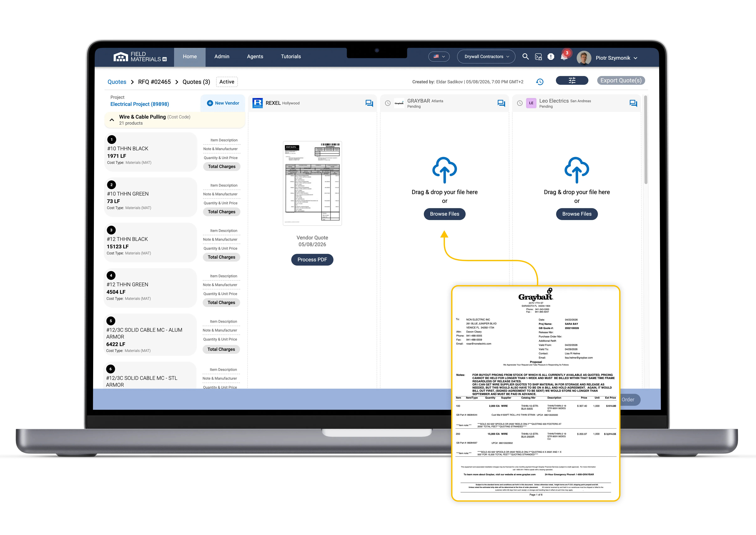Select Item Description for #12/3C MC ALUM ARMOR
756x535 pixels.
[223, 321]
